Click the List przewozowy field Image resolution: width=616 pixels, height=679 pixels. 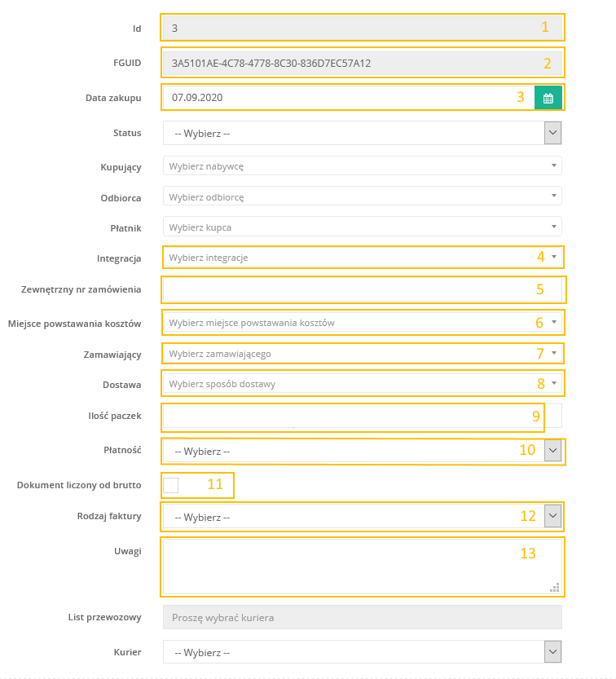[x=362, y=617]
